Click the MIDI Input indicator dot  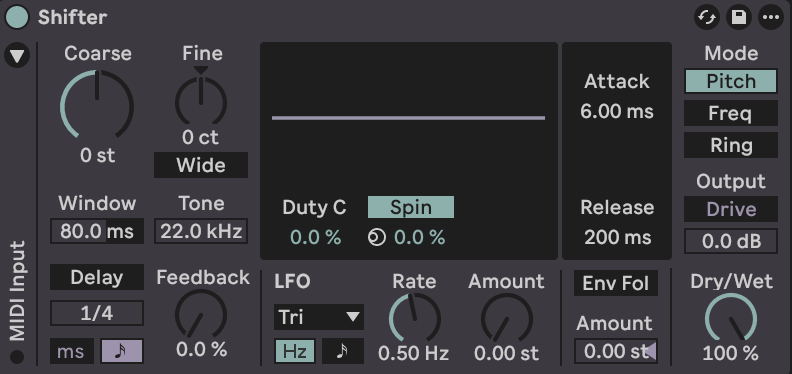(x=17, y=357)
